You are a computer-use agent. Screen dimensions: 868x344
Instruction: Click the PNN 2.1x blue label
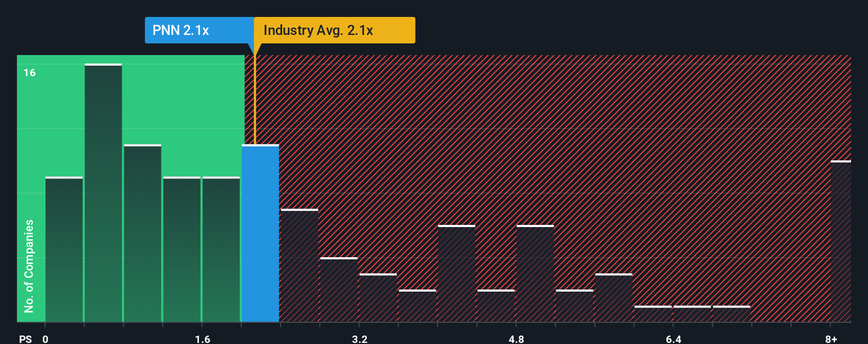pyautogui.click(x=200, y=30)
